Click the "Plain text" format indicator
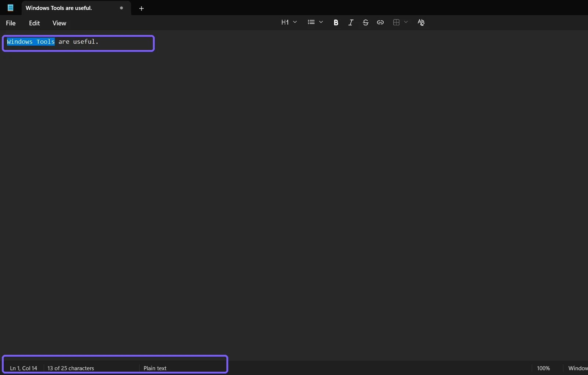588x375 pixels. coord(155,368)
